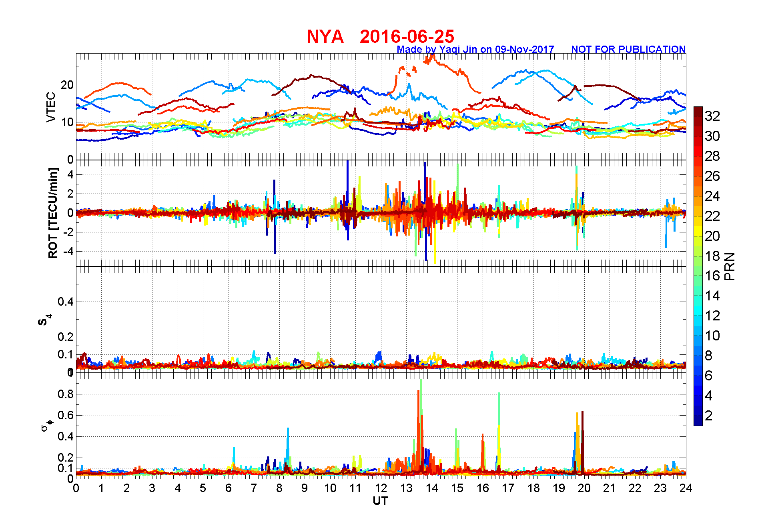Click colorbar tick label 24
The image size is (762, 532).
click(x=712, y=196)
